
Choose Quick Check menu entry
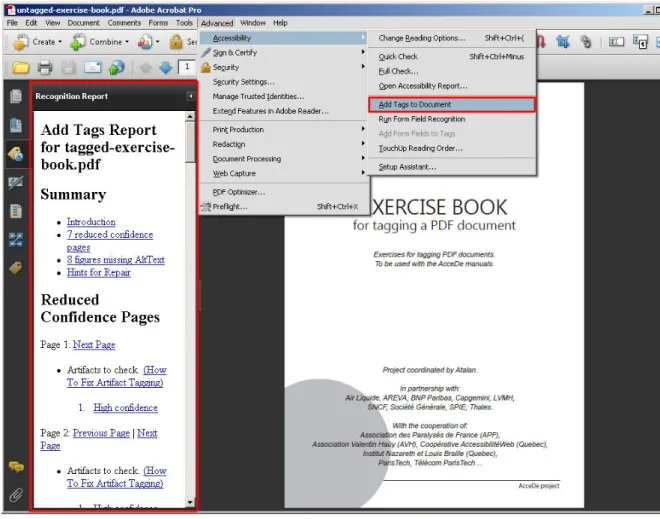click(452, 56)
